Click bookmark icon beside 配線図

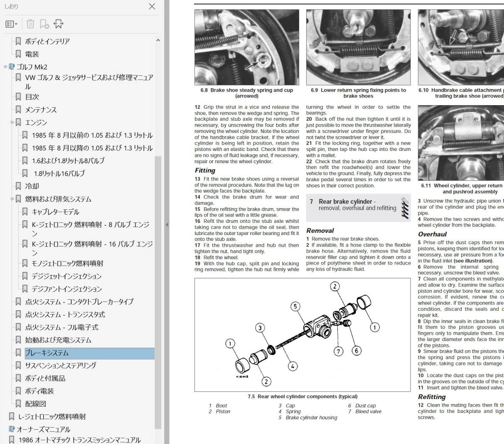18,404
